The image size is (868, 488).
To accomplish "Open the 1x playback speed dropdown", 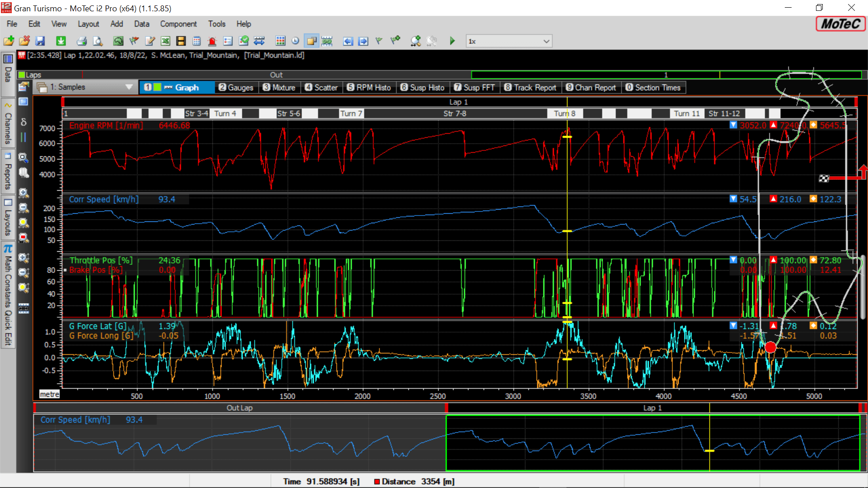I will coord(509,41).
